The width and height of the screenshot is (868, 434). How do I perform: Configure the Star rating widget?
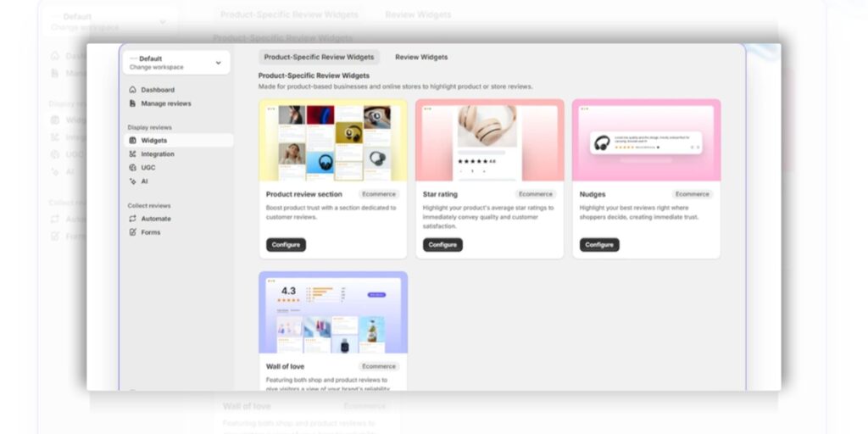[x=442, y=245]
